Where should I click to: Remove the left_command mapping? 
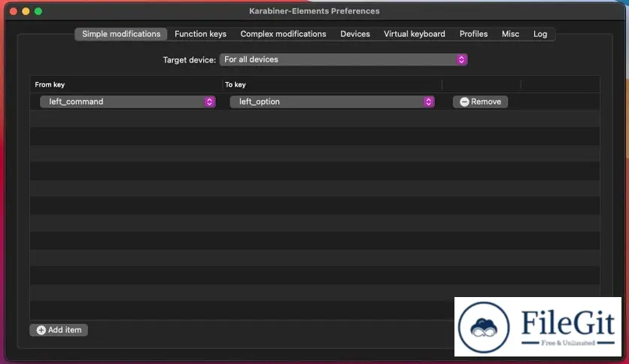480,102
